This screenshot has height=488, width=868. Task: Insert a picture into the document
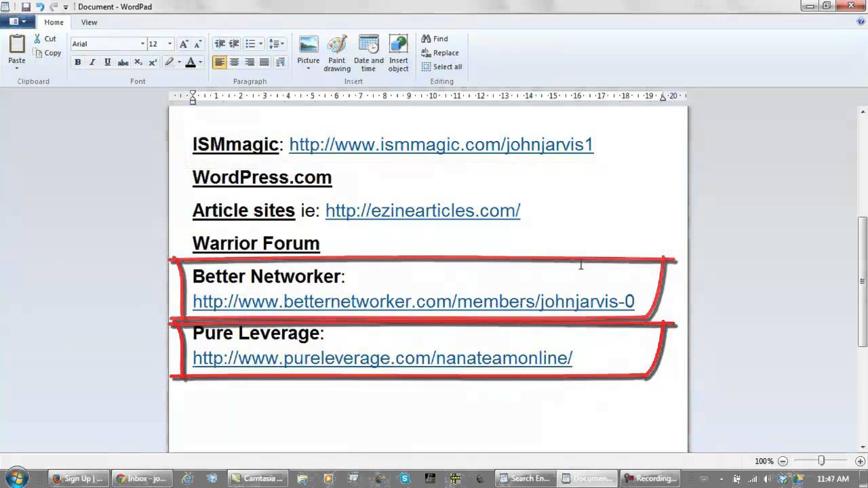309,45
